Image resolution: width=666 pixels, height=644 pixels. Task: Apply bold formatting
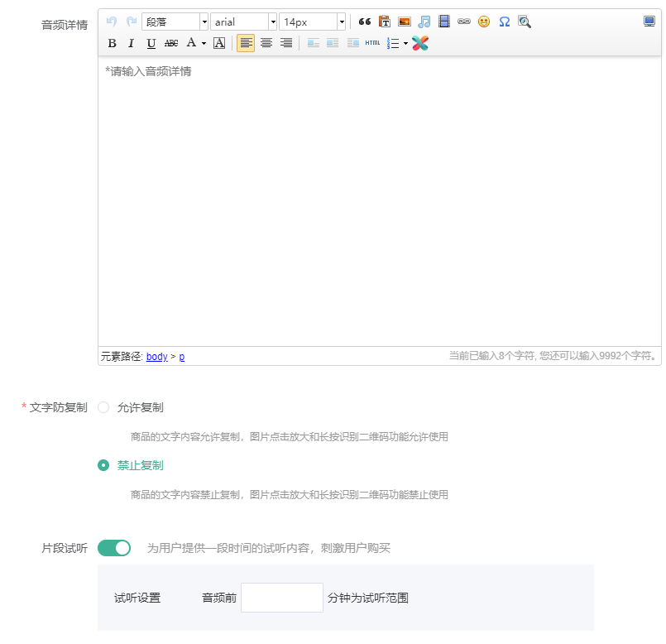coord(113,43)
